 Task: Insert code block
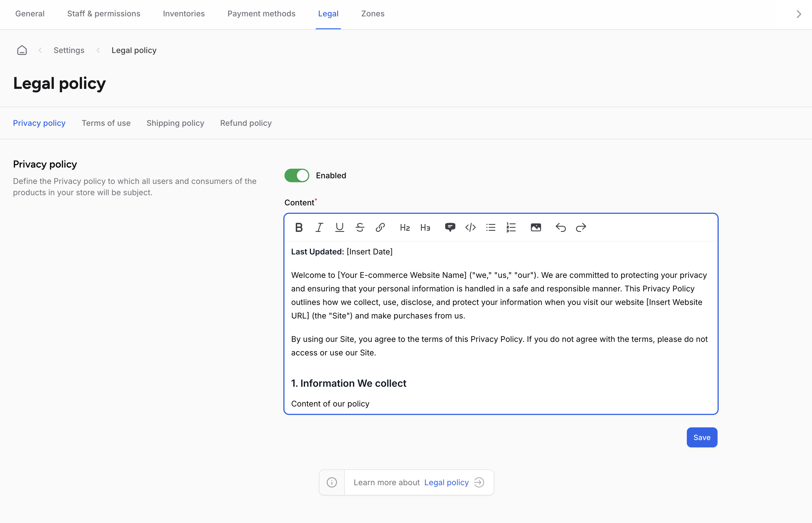tap(470, 227)
